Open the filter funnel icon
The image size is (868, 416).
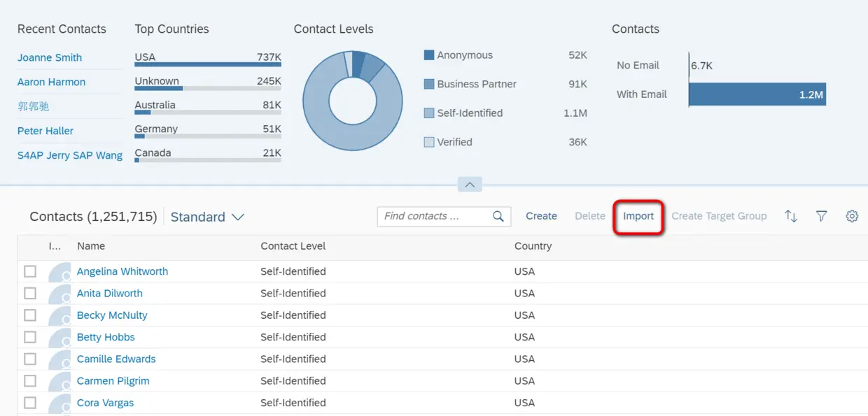(x=822, y=217)
